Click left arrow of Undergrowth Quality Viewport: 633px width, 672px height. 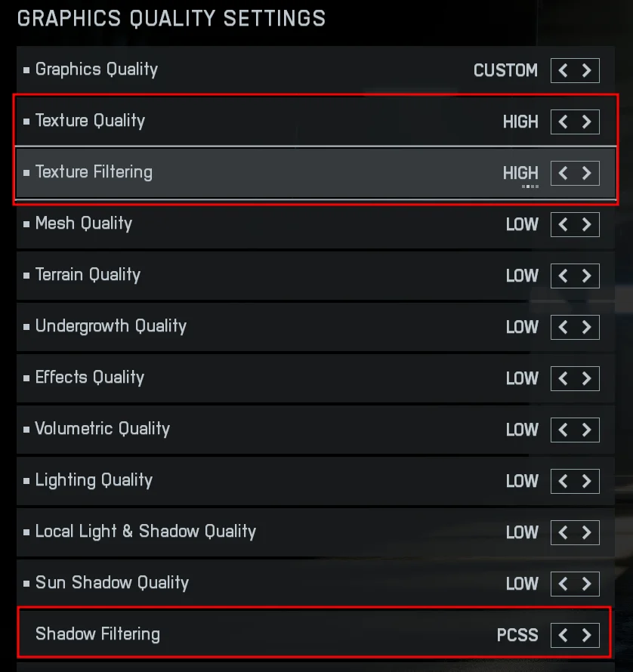[564, 327]
